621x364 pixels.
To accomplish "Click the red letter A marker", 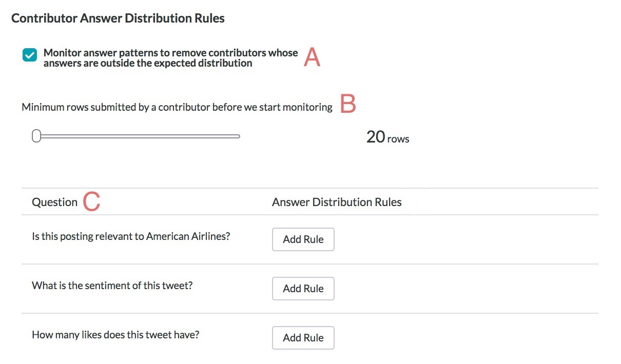I will click(x=312, y=57).
